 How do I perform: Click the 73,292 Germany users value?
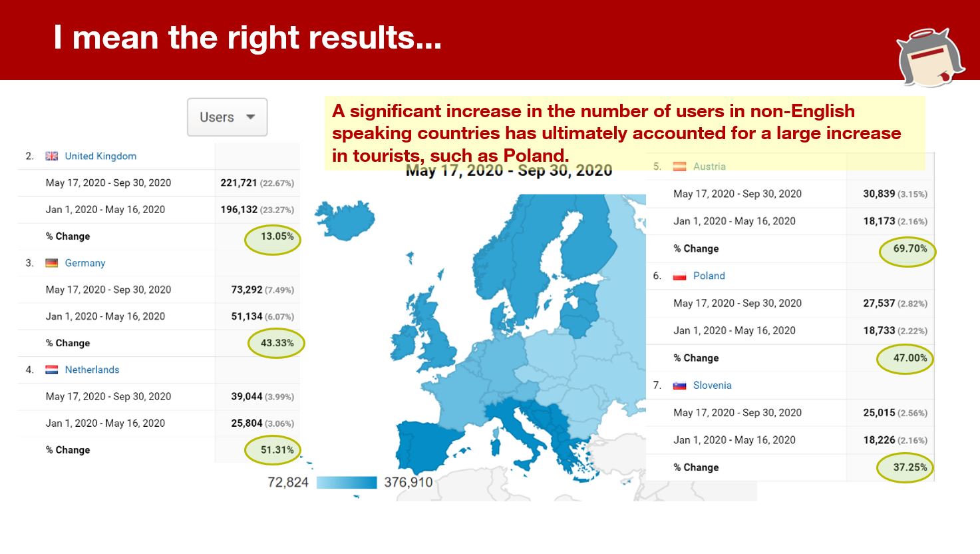pos(246,290)
